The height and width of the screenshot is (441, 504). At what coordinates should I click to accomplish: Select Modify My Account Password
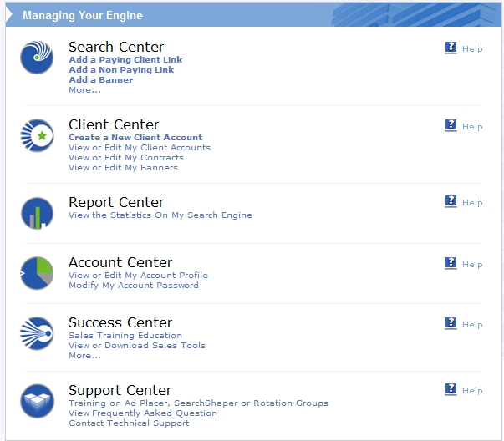pos(134,286)
